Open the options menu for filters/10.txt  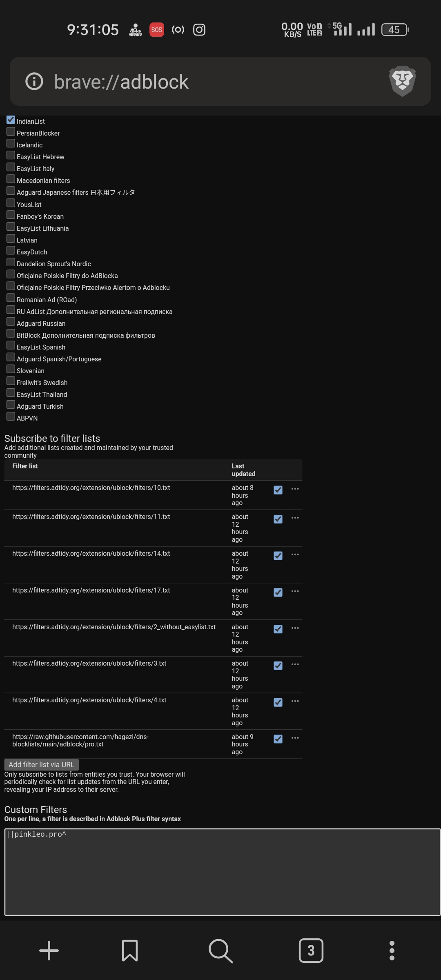(x=295, y=489)
